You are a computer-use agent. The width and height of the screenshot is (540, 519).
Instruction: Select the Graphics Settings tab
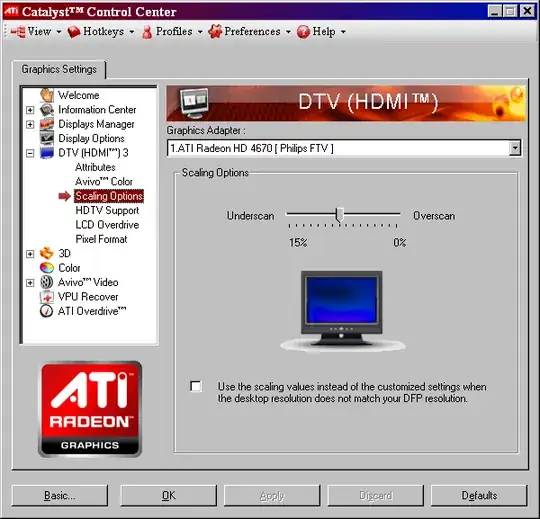point(59,69)
